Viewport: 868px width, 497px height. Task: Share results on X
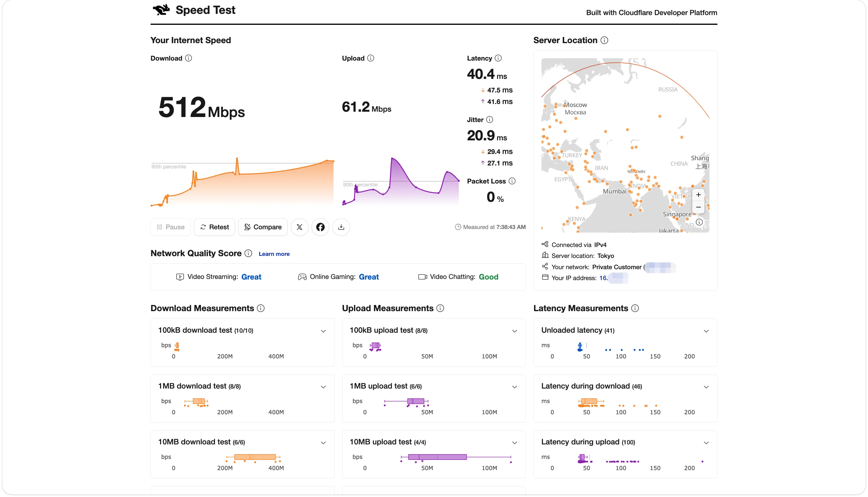pos(299,227)
